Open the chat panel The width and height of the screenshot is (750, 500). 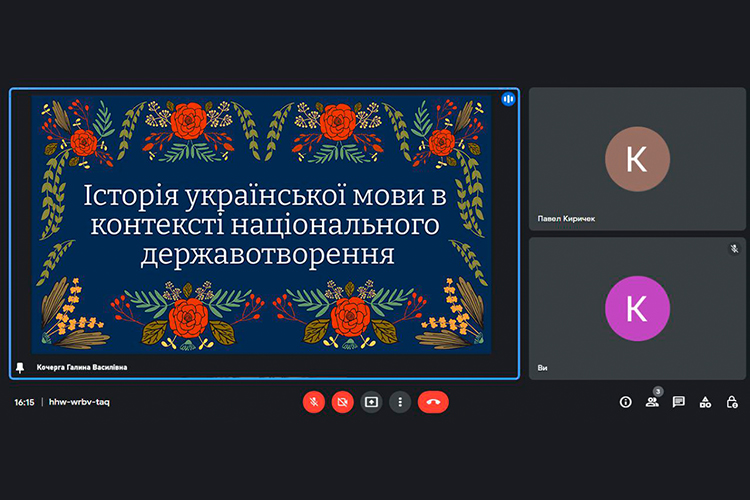pyautogui.click(x=679, y=402)
